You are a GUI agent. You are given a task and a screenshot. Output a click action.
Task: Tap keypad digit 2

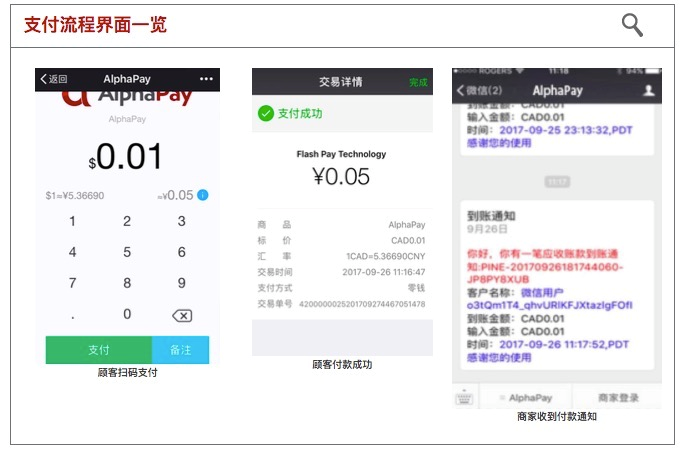127,221
